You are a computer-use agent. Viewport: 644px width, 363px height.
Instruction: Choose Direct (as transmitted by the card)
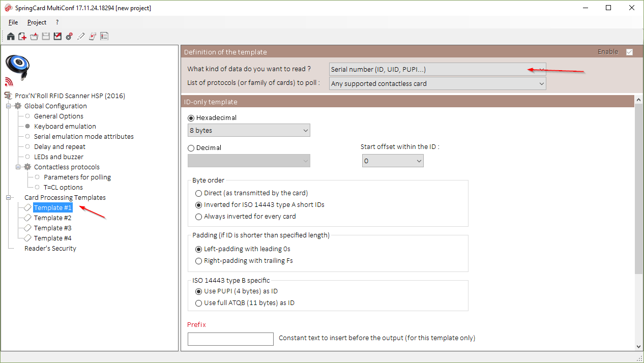tap(199, 193)
